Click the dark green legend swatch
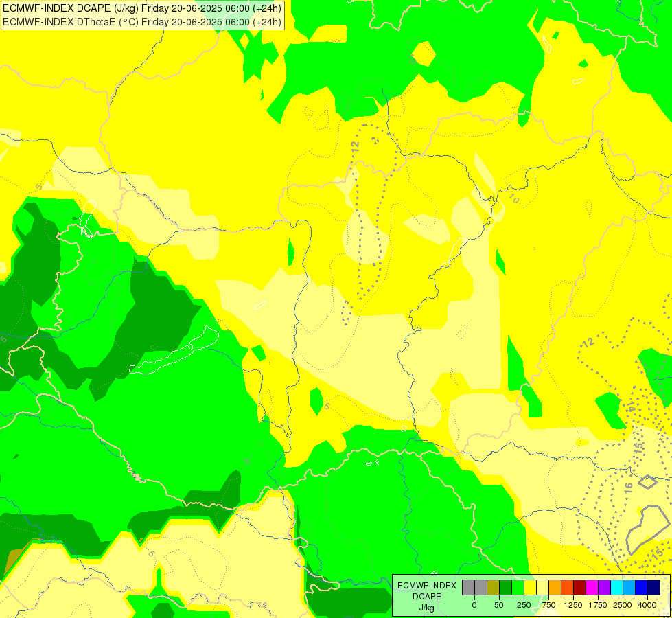The width and height of the screenshot is (672, 618). (x=506, y=587)
